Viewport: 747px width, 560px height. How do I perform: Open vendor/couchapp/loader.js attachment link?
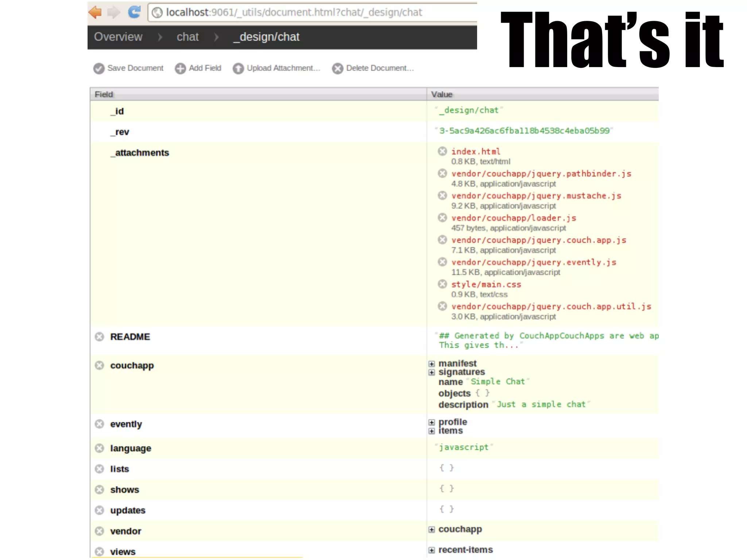[514, 218]
